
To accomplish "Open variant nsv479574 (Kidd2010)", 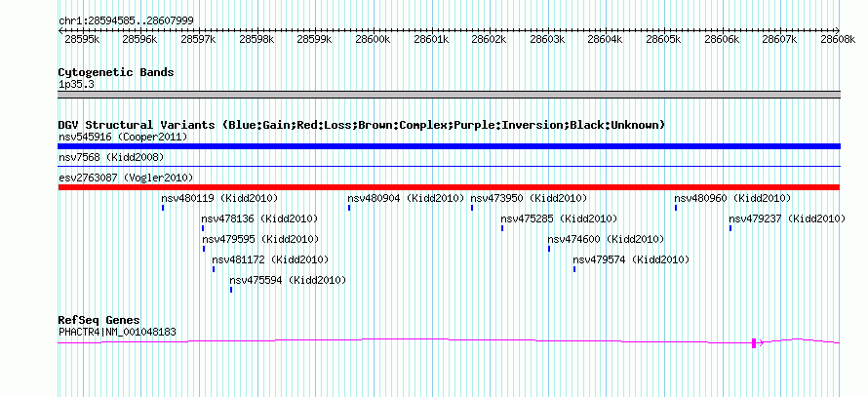I will coord(631,259).
